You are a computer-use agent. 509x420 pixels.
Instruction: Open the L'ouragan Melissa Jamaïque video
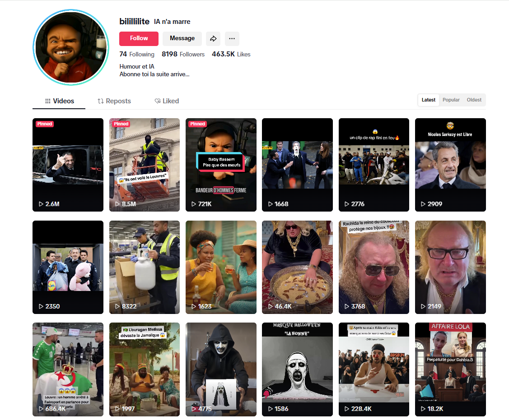pyautogui.click(x=145, y=369)
